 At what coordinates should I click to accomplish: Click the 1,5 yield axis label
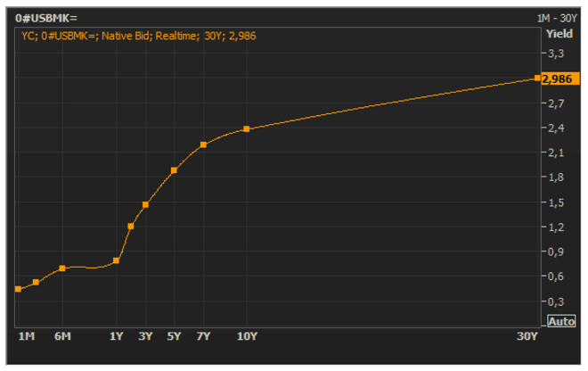tap(556, 202)
